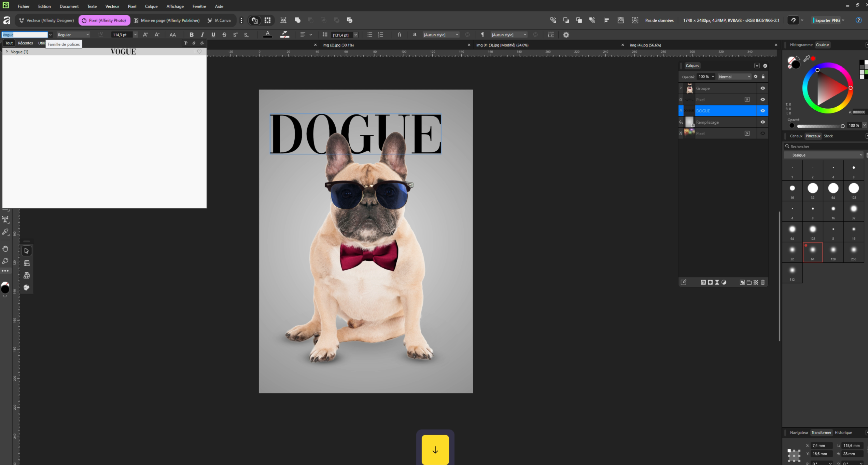Switch to the Histogramme tab
The height and width of the screenshot is (465, 868).
[801, 45]
